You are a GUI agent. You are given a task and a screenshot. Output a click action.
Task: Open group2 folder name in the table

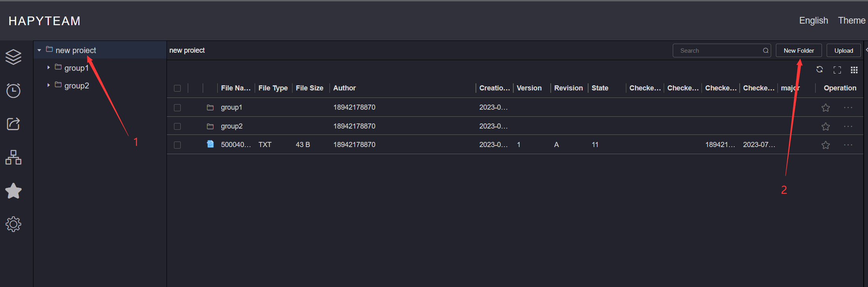click(231, 126)
